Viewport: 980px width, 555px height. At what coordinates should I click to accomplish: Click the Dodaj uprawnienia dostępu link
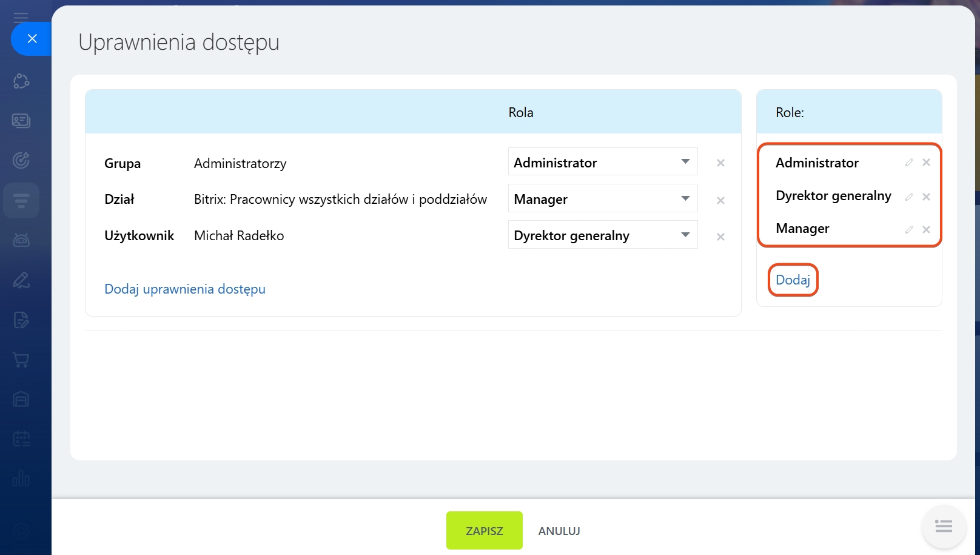185,289
